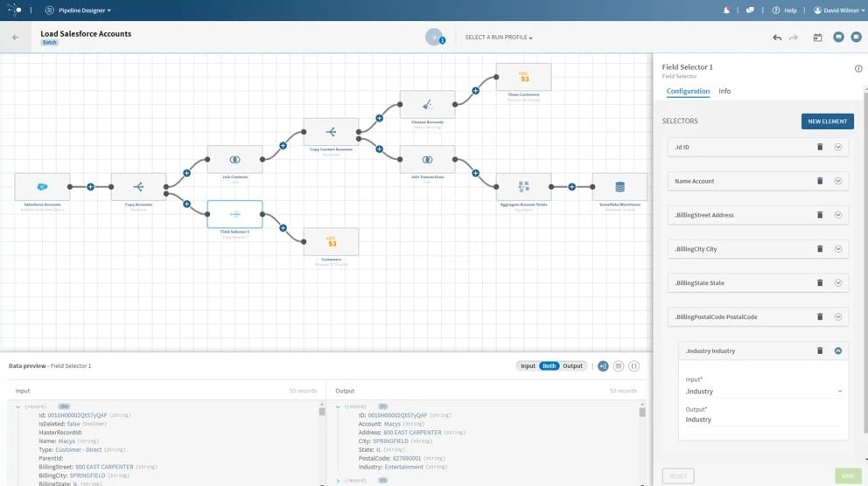Select the Copy Contact Accounts node

point(331,132)
